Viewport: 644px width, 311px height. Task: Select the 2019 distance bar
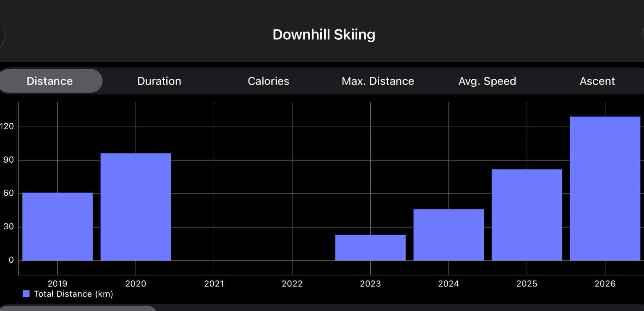point(57,226)
